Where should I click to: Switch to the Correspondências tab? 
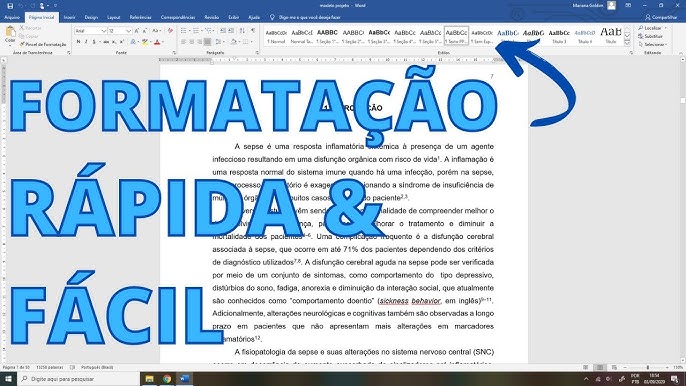178,17
